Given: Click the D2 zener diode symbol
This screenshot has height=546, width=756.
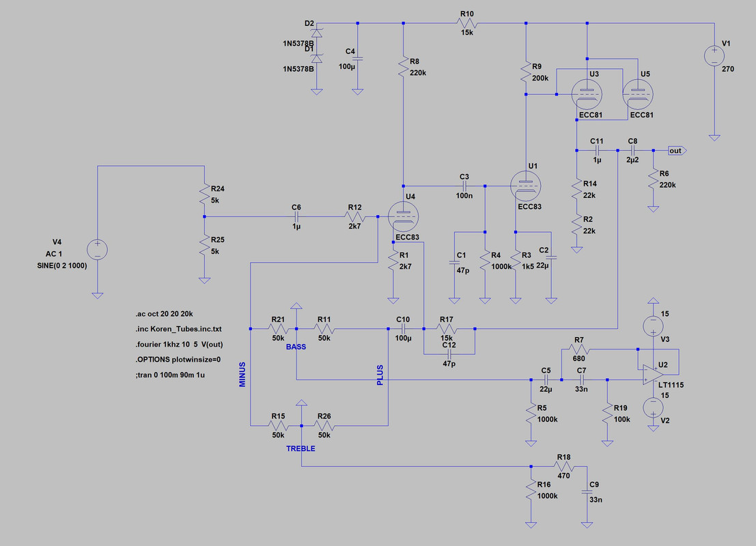Looking at the screenshot, I should click(x=317, y=33).
